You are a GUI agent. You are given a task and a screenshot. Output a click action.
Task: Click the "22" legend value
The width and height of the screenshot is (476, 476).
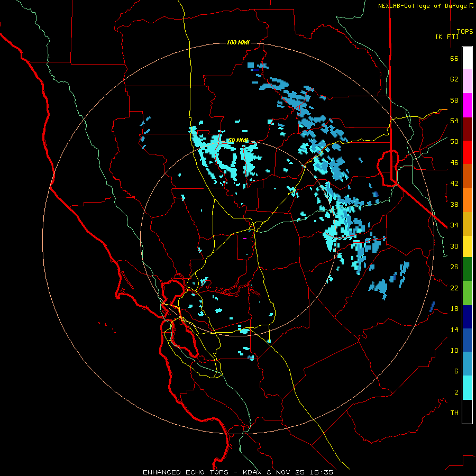click(x=454, y=288)
